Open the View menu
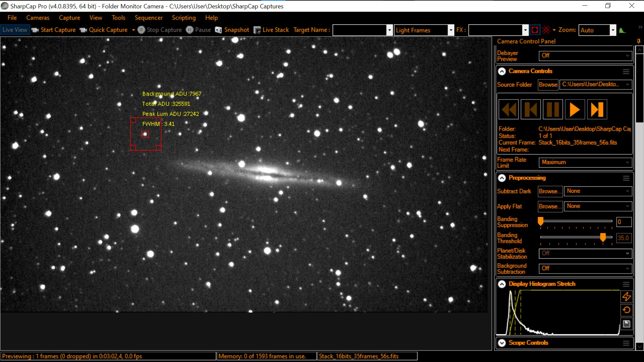The width and height of the screenshot is (644, 362). (x=96, y=18)
